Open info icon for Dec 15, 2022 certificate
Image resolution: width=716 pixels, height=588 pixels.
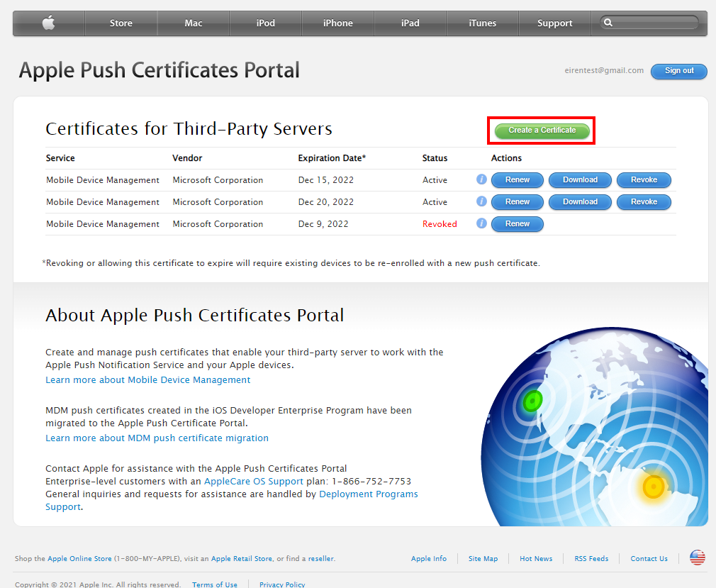pos(481,179)
